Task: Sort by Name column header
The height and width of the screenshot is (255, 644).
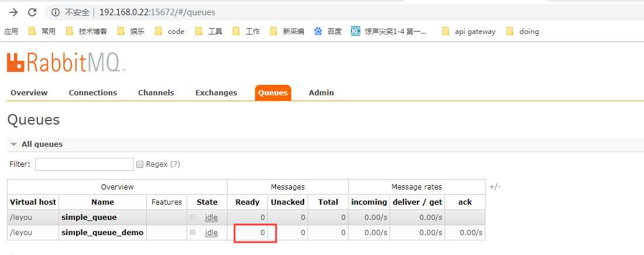Action: [103, 202]
